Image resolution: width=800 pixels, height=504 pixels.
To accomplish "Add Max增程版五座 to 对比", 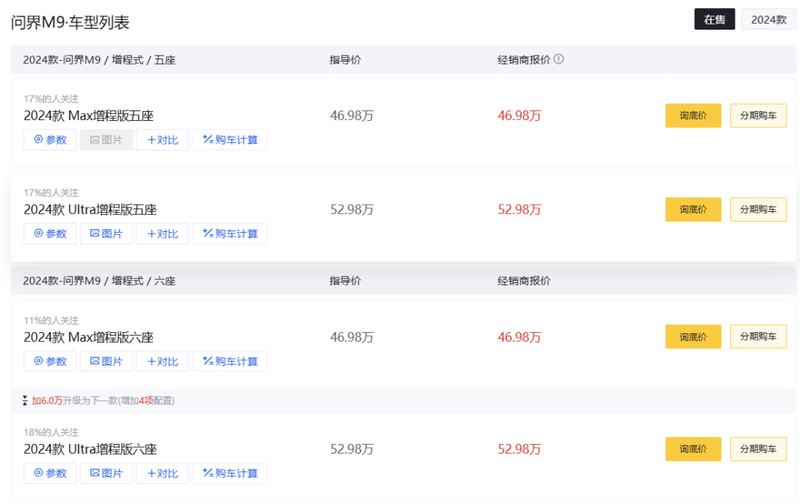I will click(162, 140).
